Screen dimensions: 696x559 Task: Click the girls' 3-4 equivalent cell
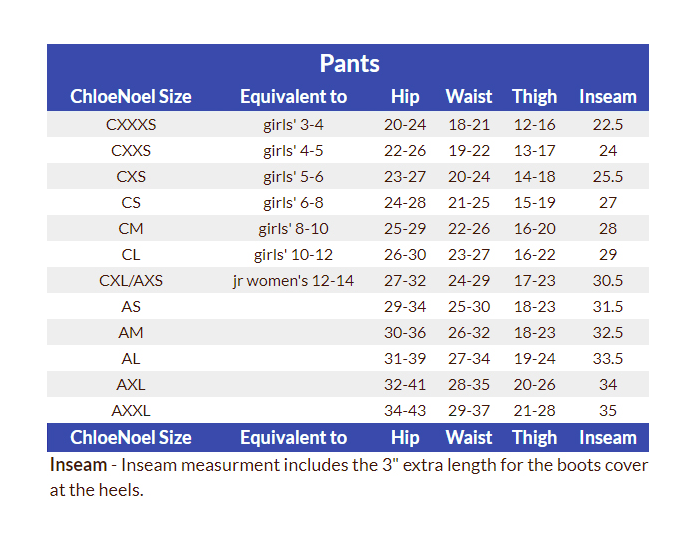pyautogui.click(x=293, y=125)
